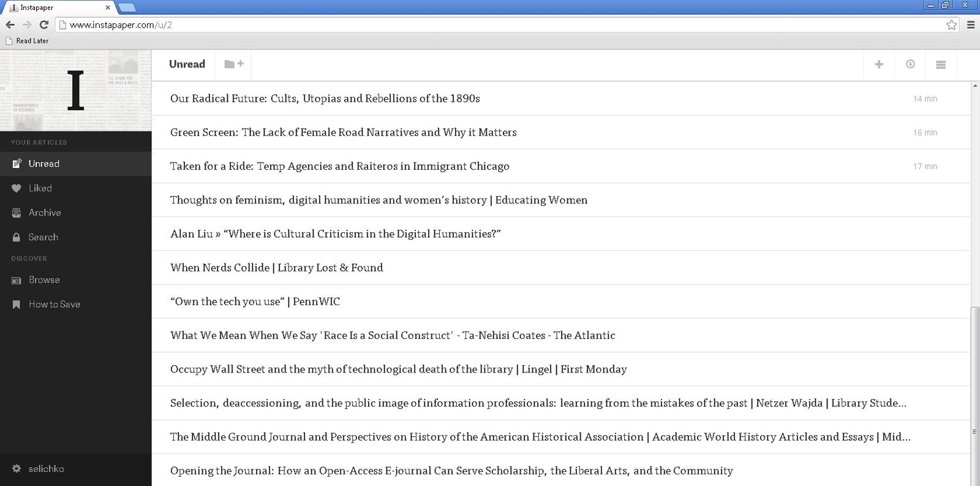
Task: Bookmark the page with the star icon
Action: click(x=951, y=25)
